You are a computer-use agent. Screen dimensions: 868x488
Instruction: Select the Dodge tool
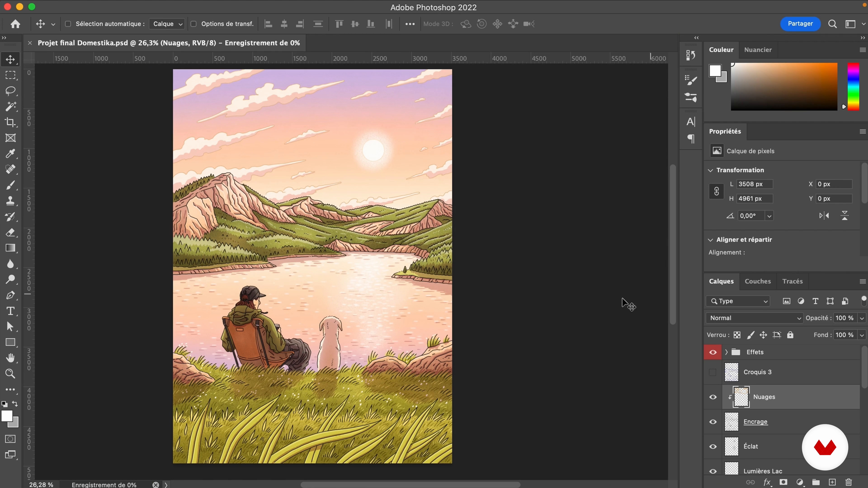click(x=10, y=279)
